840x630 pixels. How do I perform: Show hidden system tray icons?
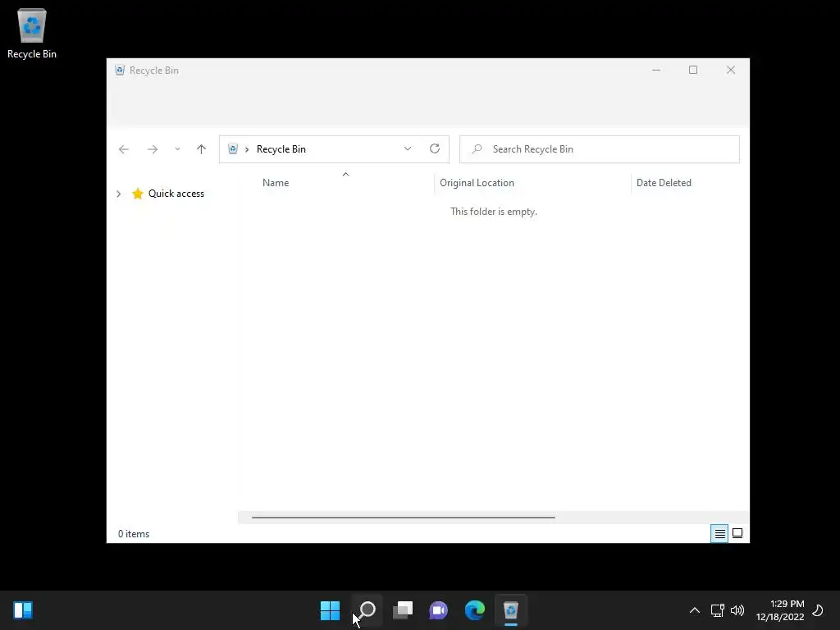pyautogui.click(x=694, y=610)
